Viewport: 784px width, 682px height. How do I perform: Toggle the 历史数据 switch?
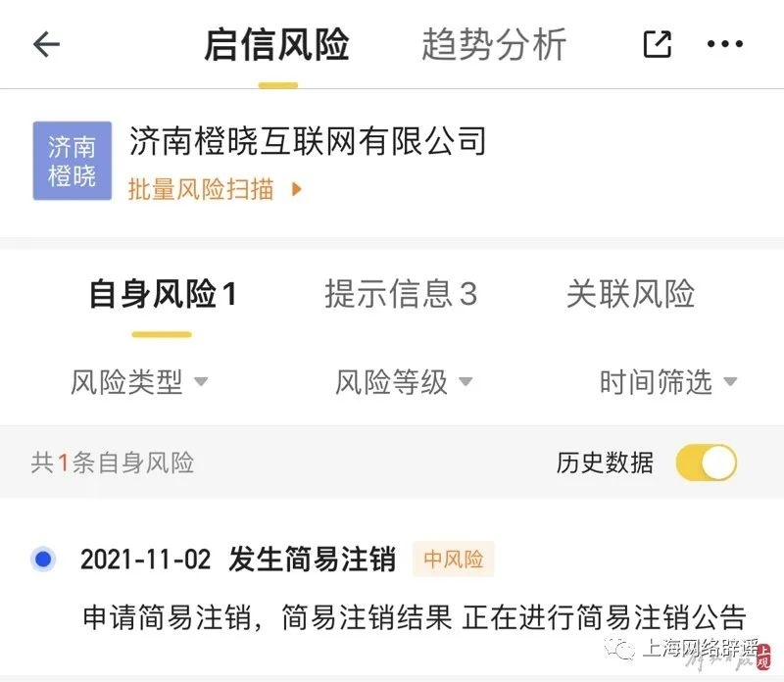click(x=706, y=463)
